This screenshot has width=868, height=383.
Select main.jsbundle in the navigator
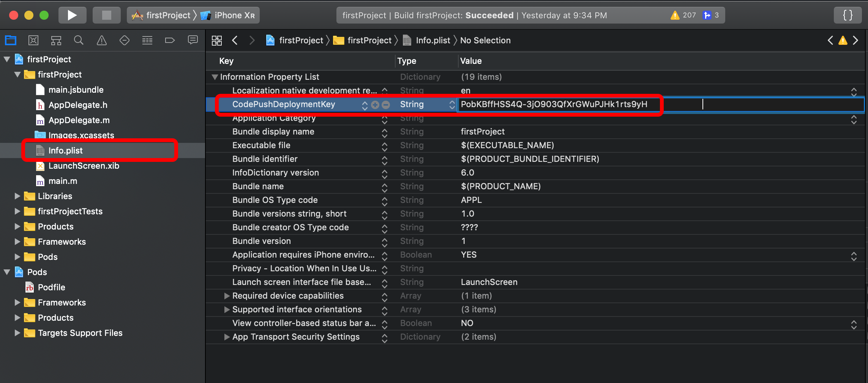coord(76,90)
